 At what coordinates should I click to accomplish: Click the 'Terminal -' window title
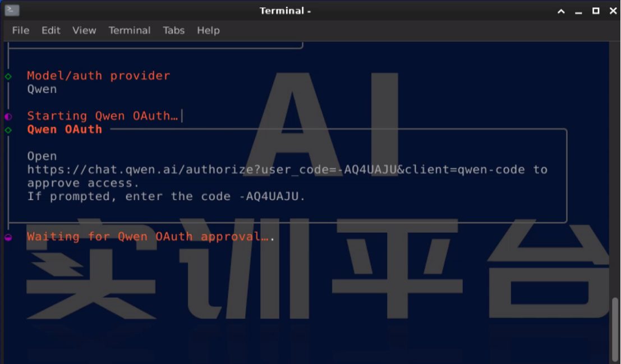pyautogui.click(x=285, y=11)
